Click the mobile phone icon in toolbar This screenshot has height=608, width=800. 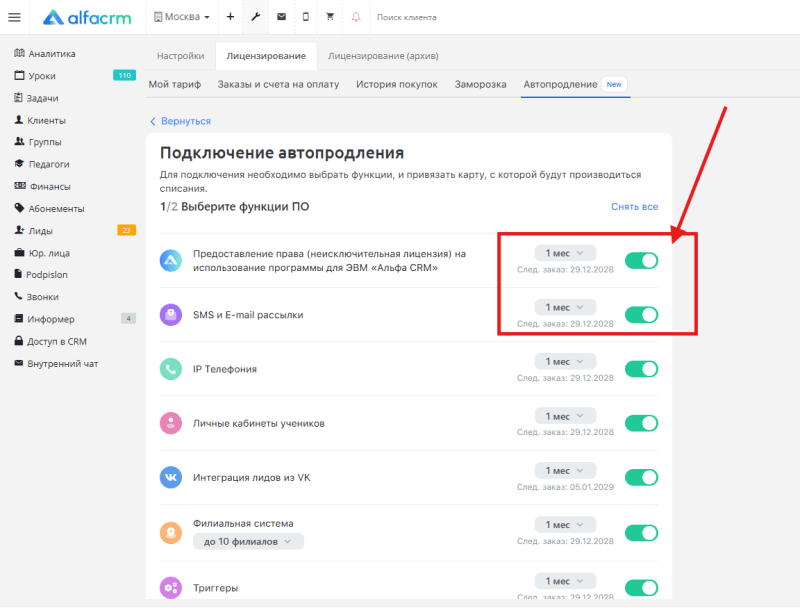305,17
